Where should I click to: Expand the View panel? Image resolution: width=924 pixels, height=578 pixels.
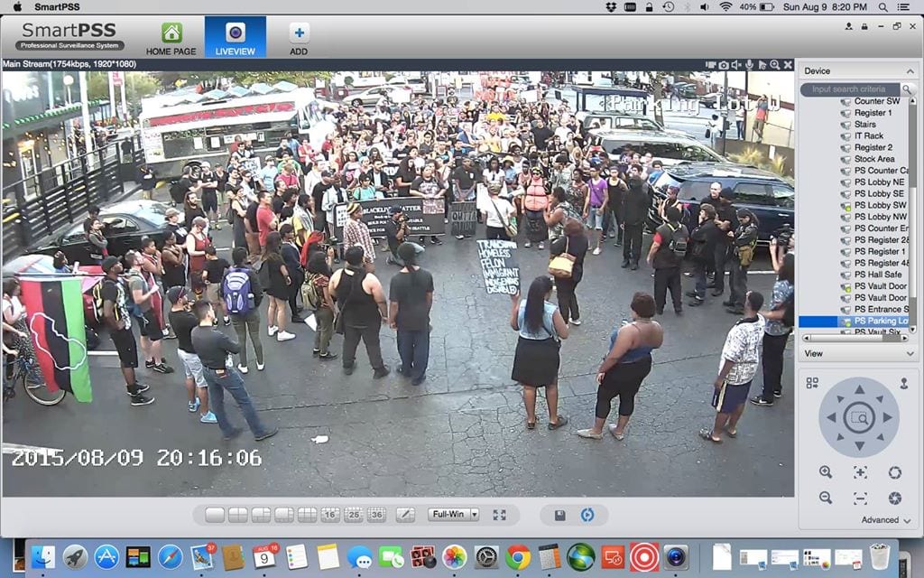(907, 354)
